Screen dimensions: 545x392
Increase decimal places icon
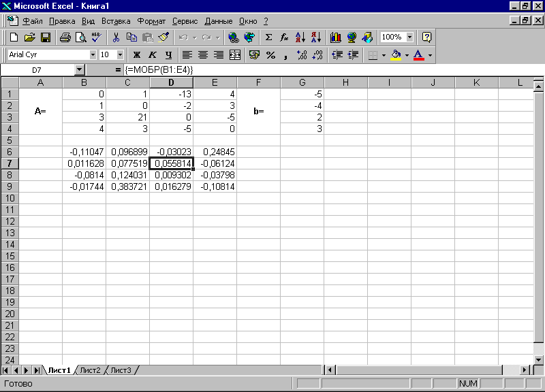(x=301, y=55)
